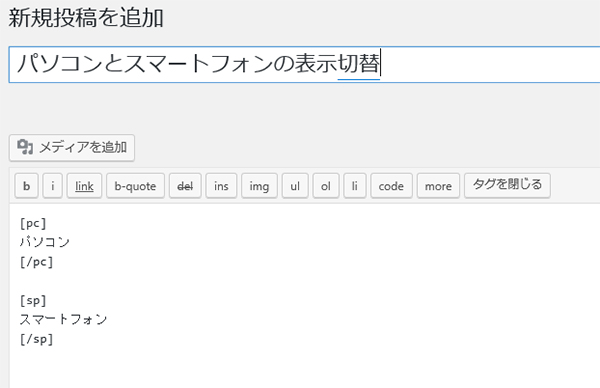The width and height of the screenshot is (600, 388).
Task: Insert a hyperlink with link button
Action: 84,186
